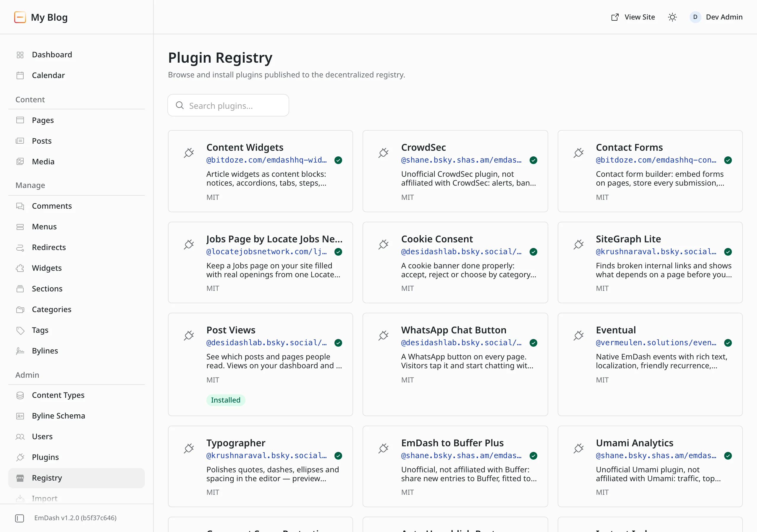This screenshot has width=757, height=532.
Task: Click the Tags label icon
Action: click(x=20, y=331)
